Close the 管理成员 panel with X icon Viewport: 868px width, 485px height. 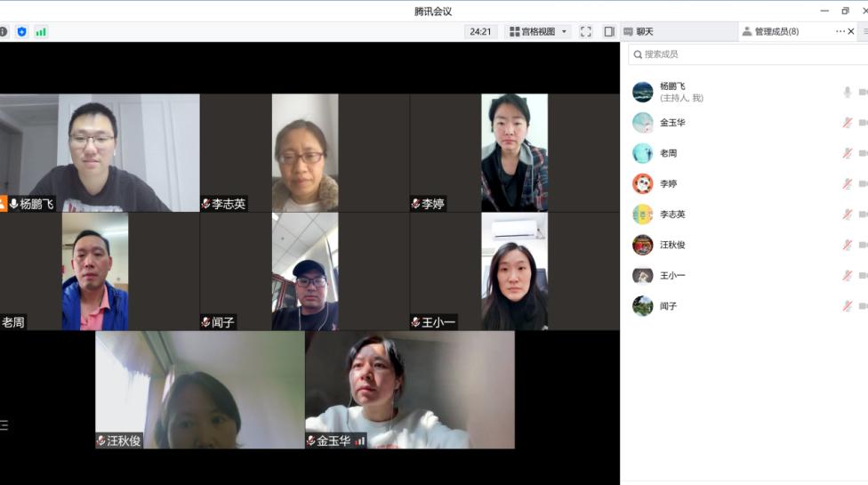(852, 32)
